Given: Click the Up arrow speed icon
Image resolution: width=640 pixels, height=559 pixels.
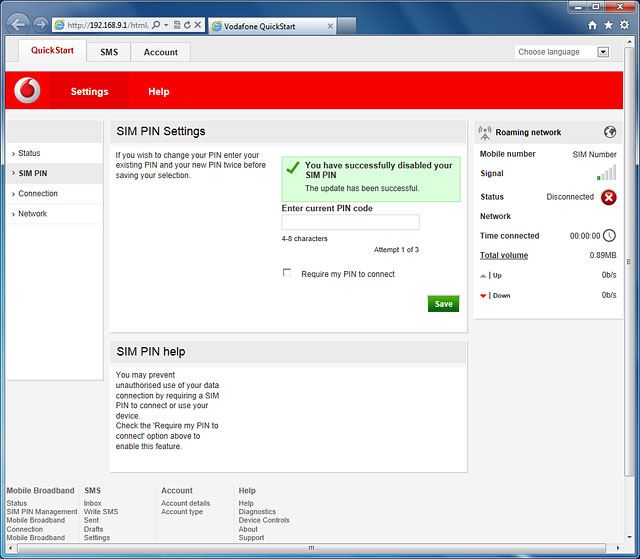Looking at the screenshot, I should pos(483,276).
